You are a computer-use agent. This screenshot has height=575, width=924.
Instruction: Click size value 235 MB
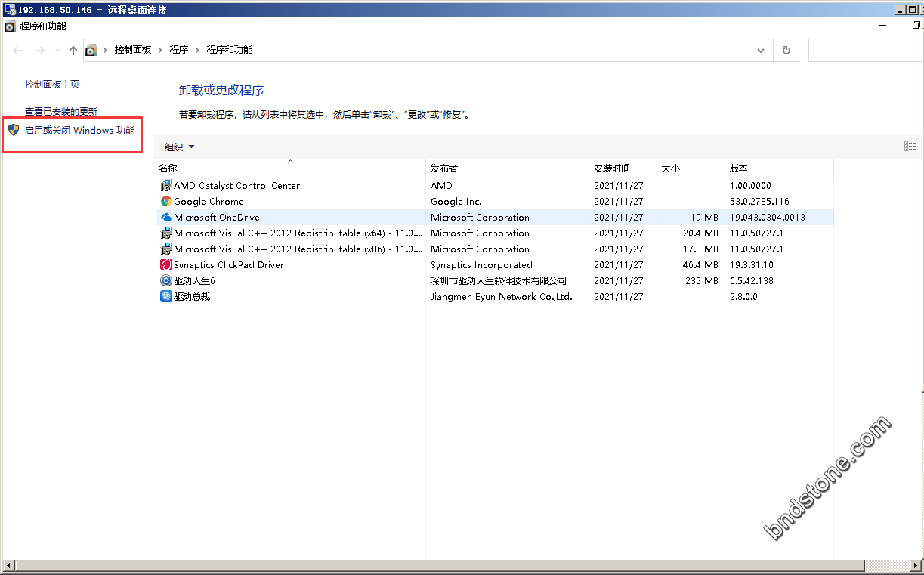click(x=702, y=280)
